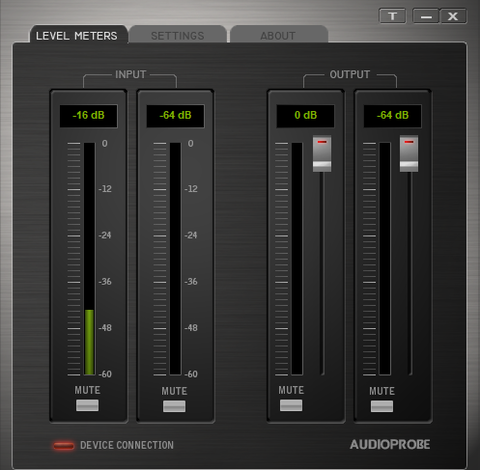The image size is (480, 470).
Task: Click the 0 dB output level readout
Action: tap(305, 116)
